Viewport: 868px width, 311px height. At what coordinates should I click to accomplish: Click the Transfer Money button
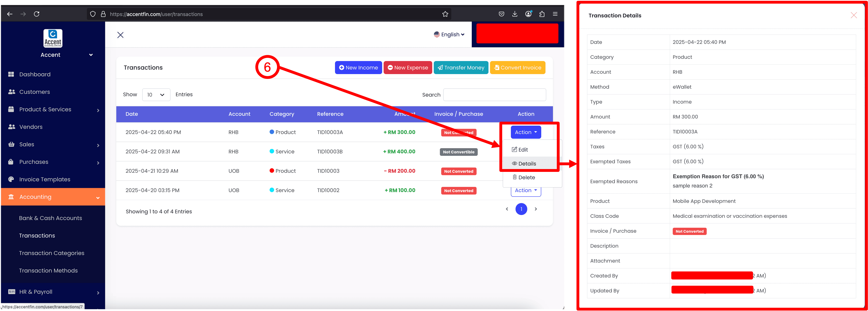461,68
